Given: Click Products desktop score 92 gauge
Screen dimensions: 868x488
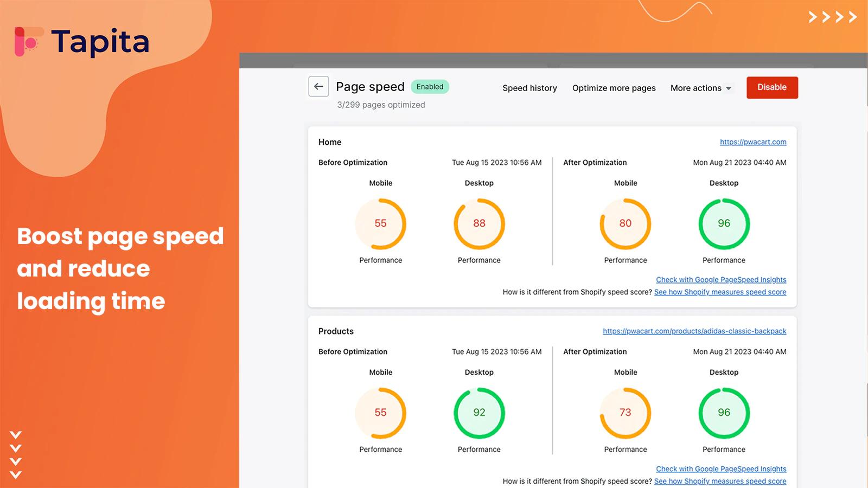Looking at the screenshot, I should 479,413.
